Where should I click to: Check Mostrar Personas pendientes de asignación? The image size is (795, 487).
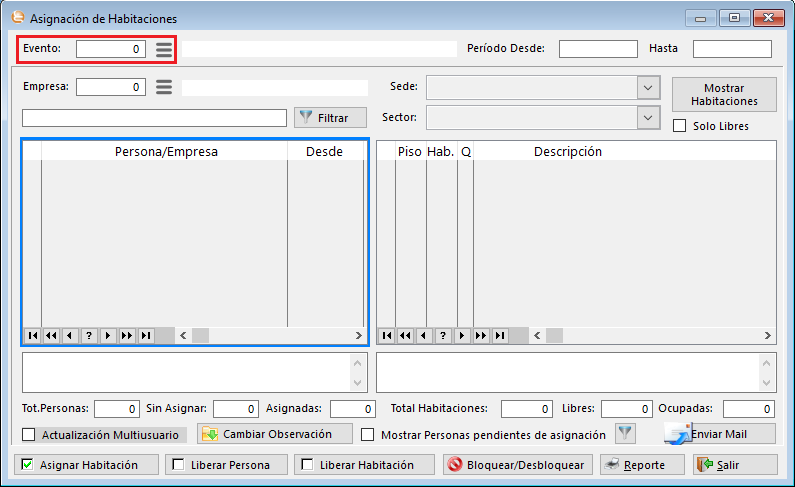coord(368,435)
